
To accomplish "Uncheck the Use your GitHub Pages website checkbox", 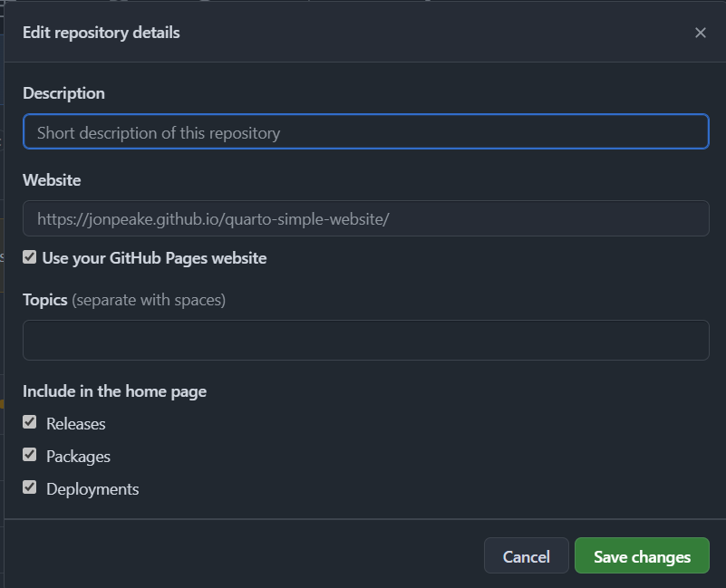I will pos(30,257).
